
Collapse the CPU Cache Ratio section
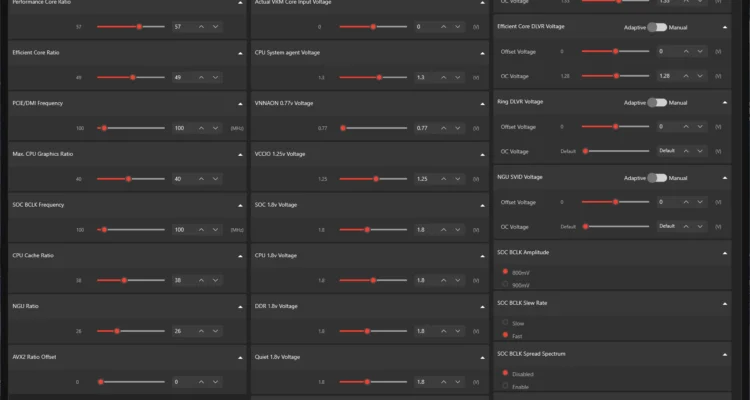click(x=240, y=256)
